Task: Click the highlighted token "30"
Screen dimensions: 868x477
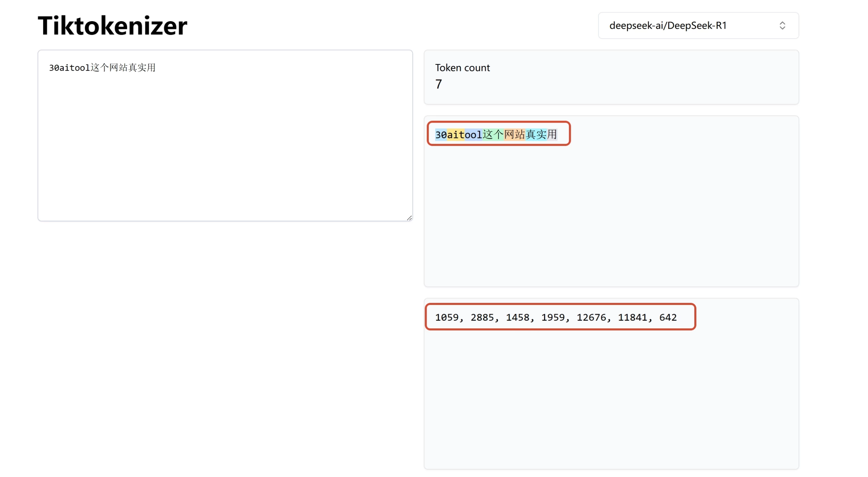Action: click(441, 135)
